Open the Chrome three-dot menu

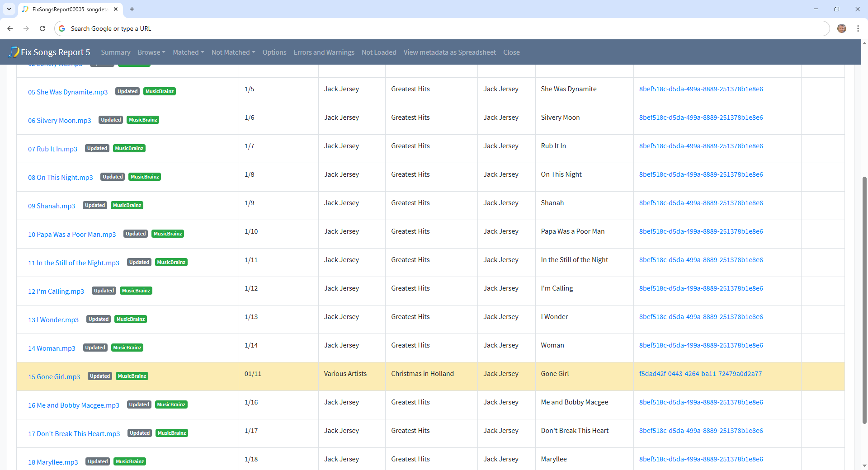[x=858, y=28]
